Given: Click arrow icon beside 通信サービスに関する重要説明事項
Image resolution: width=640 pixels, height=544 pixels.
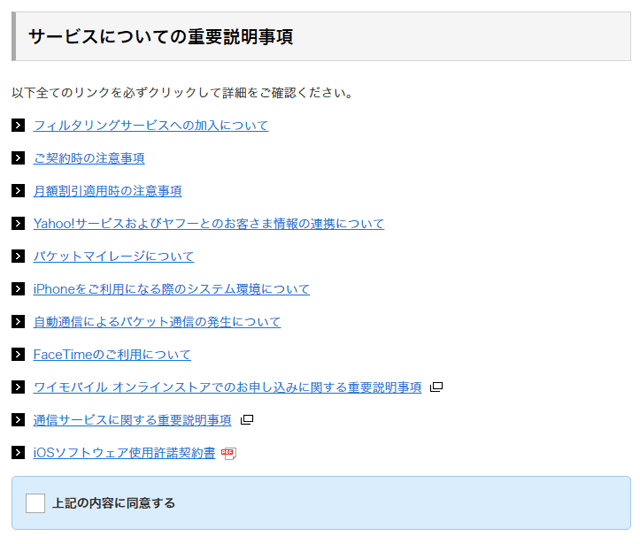Looking at the screenshot, I should click(x=18, y=420).
